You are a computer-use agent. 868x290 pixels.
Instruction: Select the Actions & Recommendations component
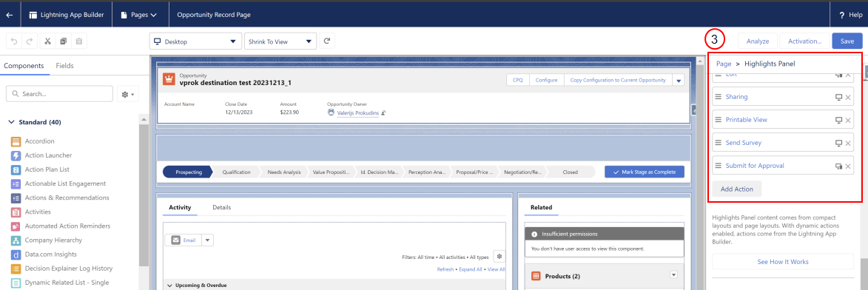[x=60, y=198]
